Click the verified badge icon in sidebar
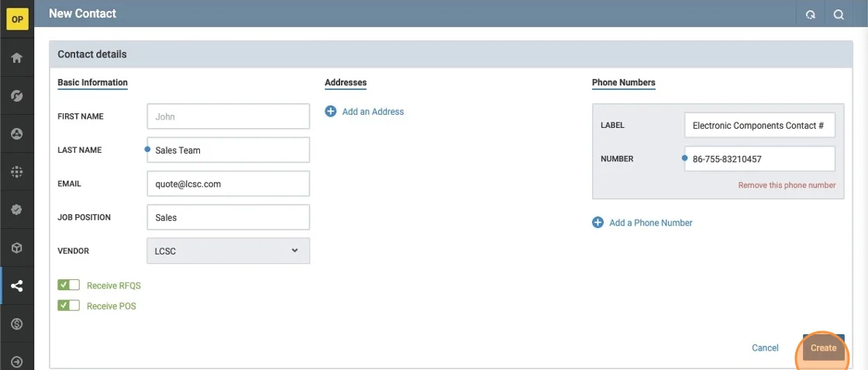The height and width of the screenshot is (370, 868). [x=17, y=210]
